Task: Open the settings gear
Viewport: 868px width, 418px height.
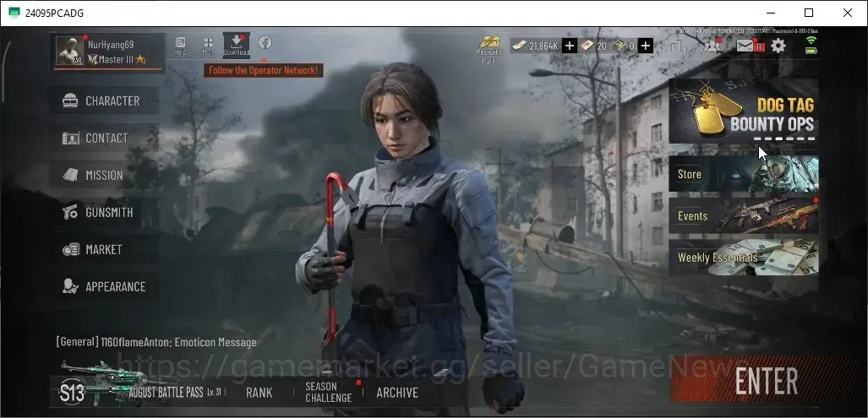Action: [778, 46]
